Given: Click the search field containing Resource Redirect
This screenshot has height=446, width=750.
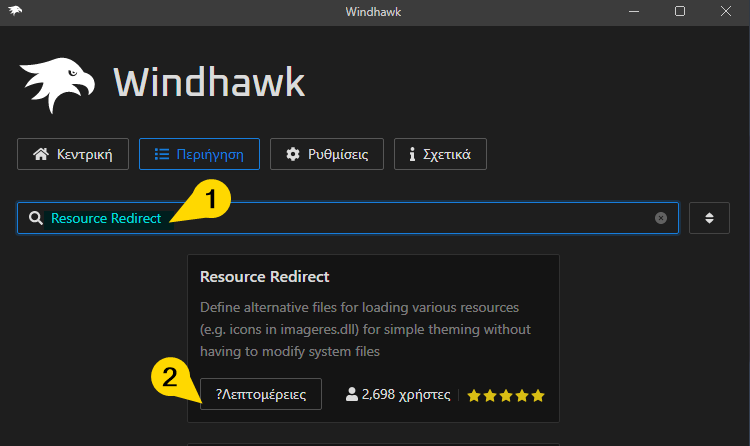Looking at the screenshot, I should click(x=348, y=218).
